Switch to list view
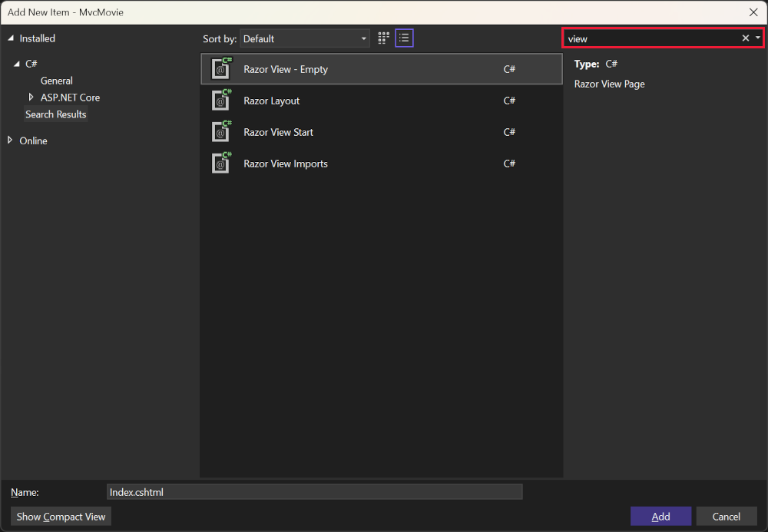This screenshot has width=768, height=532. tap(404, 38)
